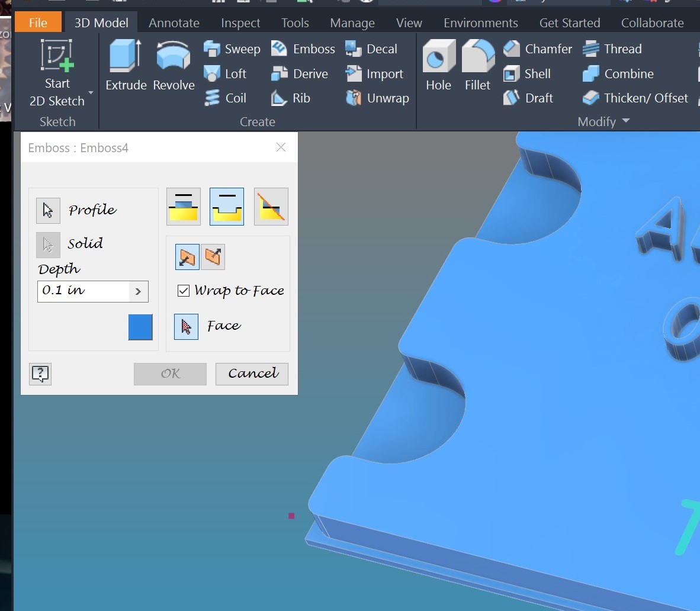Open the File menu

coord(38,22)
